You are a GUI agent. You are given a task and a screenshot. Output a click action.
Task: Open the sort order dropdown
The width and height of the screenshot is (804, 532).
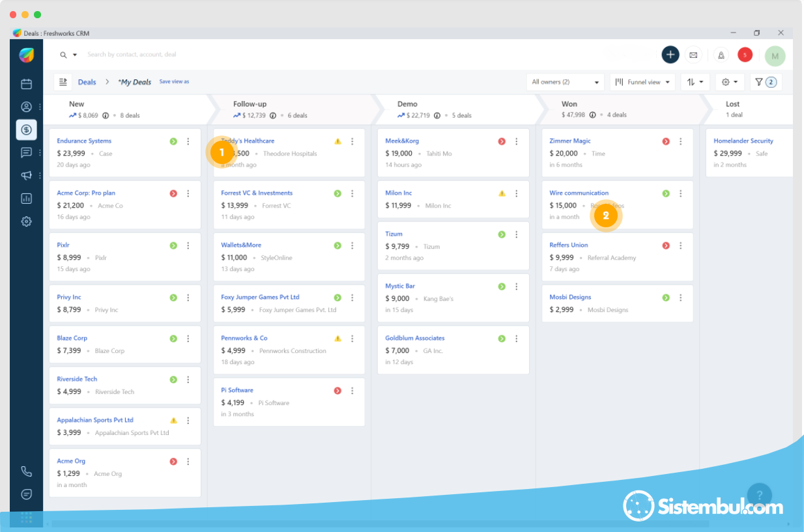695,82
